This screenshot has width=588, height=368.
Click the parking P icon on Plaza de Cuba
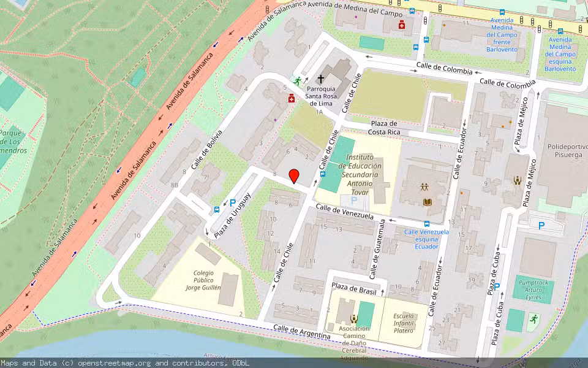[497, 287]
